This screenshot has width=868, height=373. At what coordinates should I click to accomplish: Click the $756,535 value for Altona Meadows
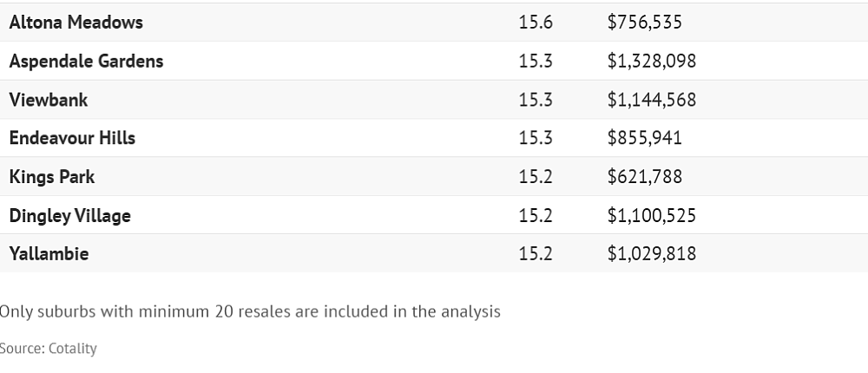[644, 23]
